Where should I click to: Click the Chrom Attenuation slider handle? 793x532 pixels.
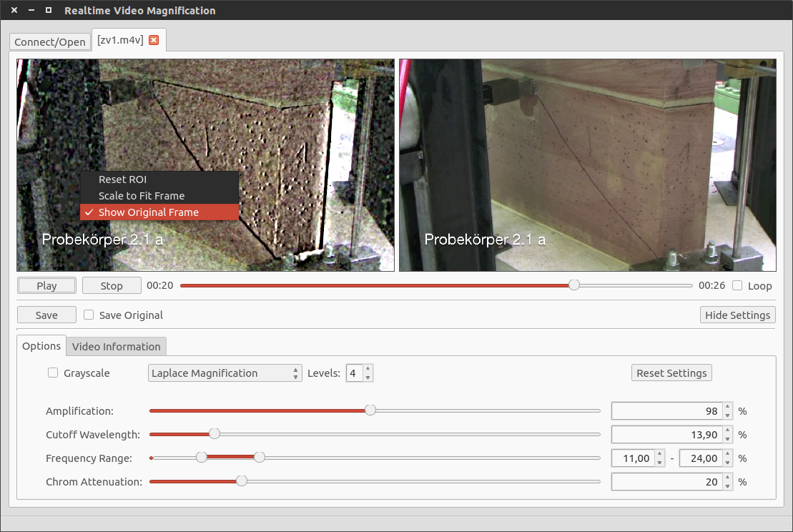pos(241,481)
